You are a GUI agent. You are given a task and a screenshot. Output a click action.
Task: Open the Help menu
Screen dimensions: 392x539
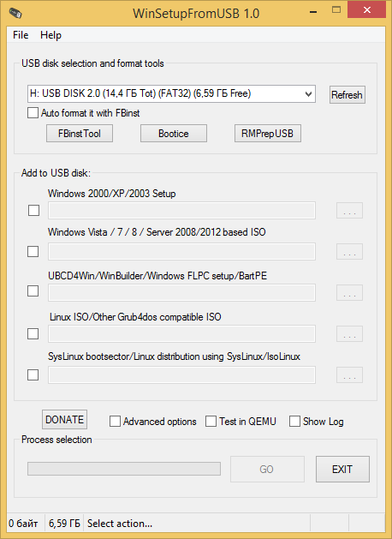point(50,35)
